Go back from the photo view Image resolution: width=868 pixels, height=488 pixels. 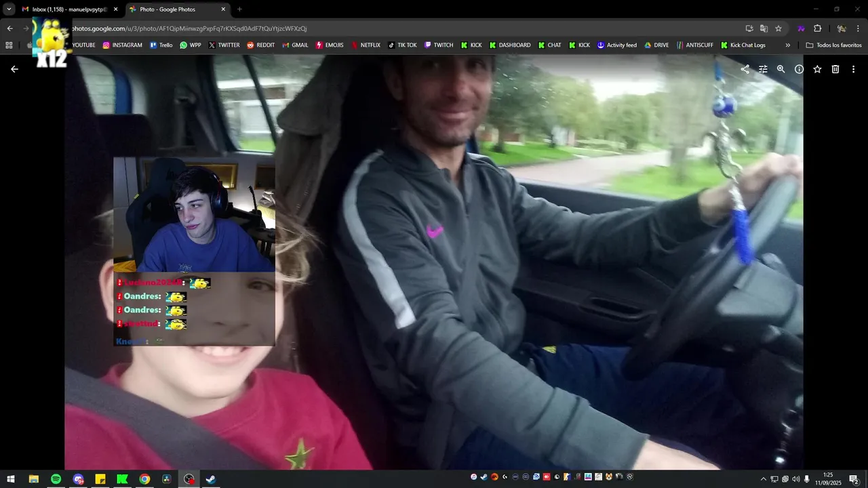point(14,69)
